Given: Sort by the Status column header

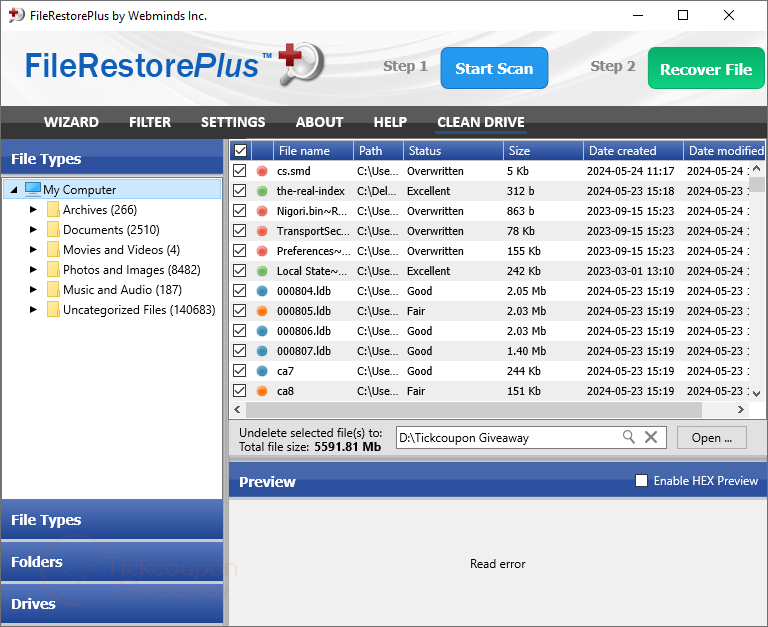Looking at the screenshot, I should click(453, 150).
